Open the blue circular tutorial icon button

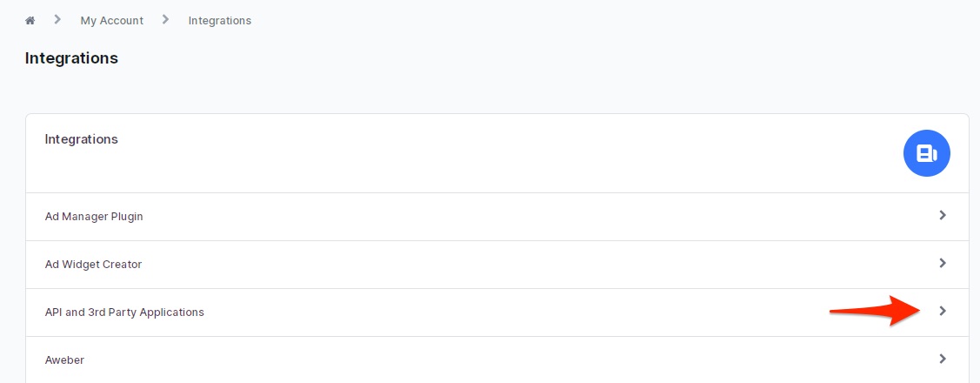click(926, 153)
